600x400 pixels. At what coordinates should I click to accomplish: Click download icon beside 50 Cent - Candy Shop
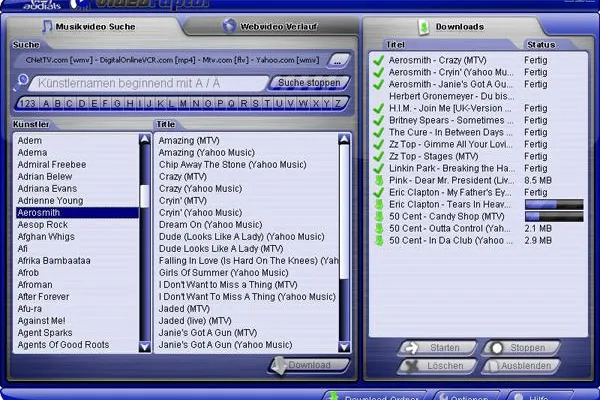pos(379,216)
